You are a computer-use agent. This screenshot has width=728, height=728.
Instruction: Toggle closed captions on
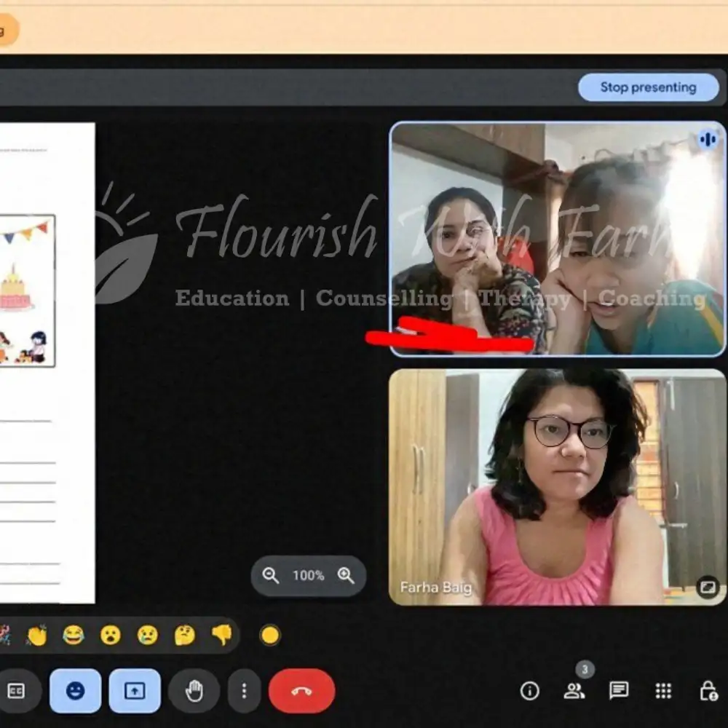16,691
